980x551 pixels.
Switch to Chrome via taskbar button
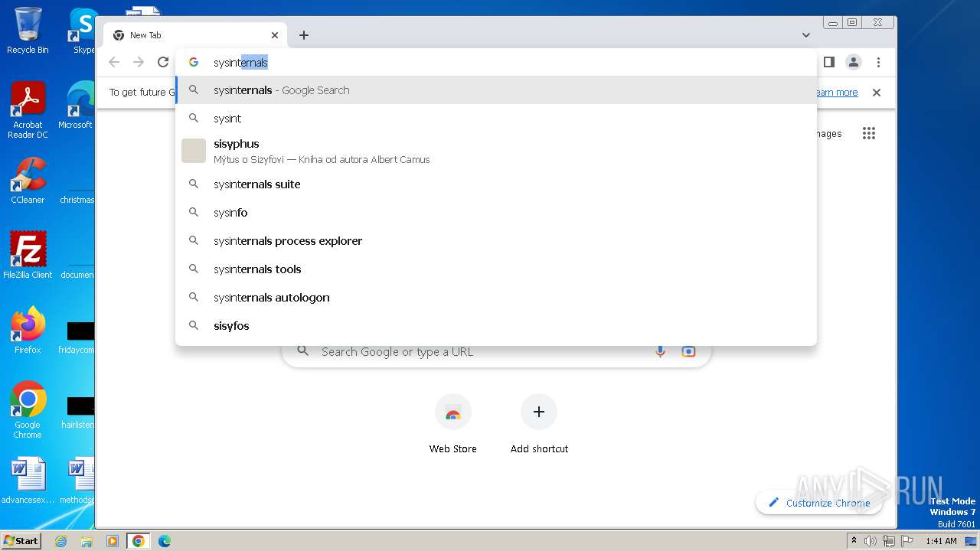pyautogui.click(x=138, y=541)
